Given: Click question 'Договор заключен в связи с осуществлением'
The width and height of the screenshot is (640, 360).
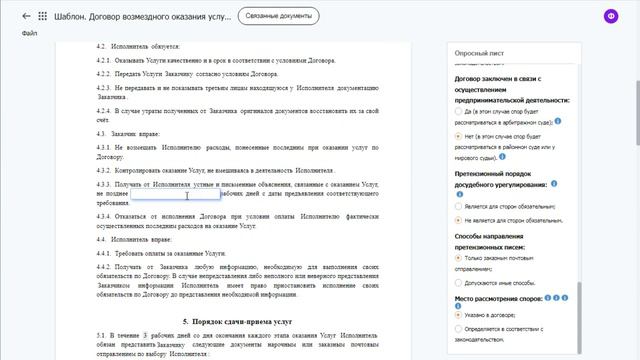Looking at the screenshot, I should pyautogui.click(x=512, y=89).
